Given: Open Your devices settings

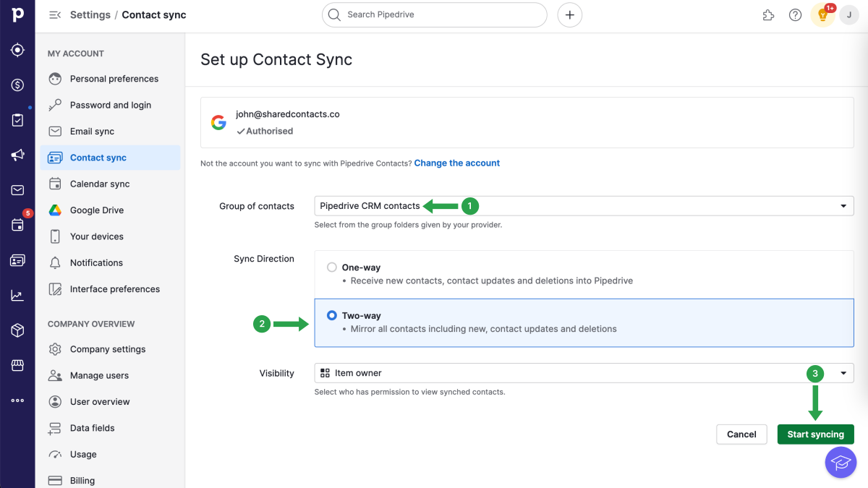Looking at the screenshot, I should pos(110,236).
